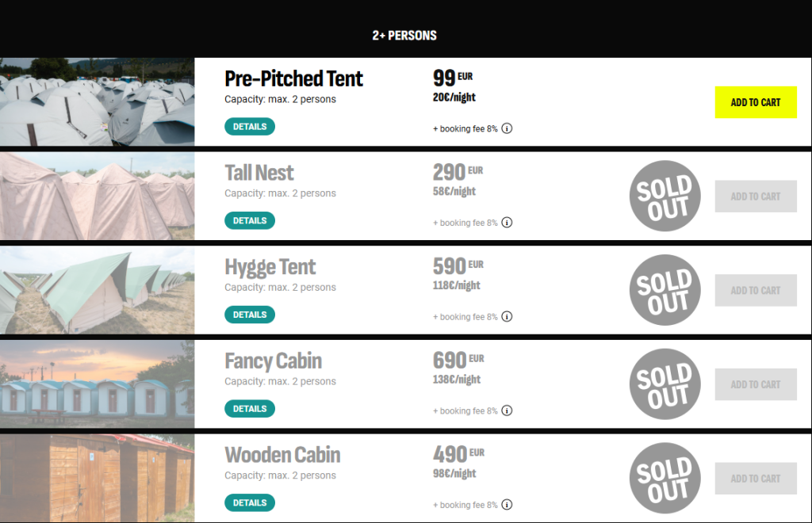
Task: Show Hygge Tent details
Action: tap(250, 315)
